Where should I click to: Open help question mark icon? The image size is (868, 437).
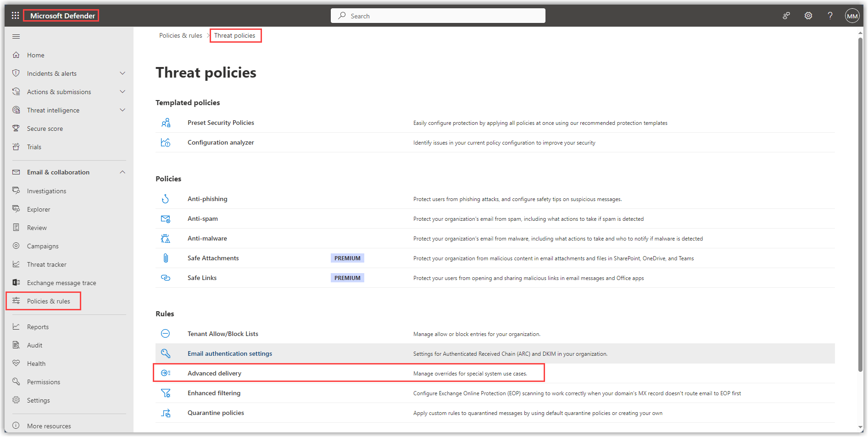pos(830,16)
